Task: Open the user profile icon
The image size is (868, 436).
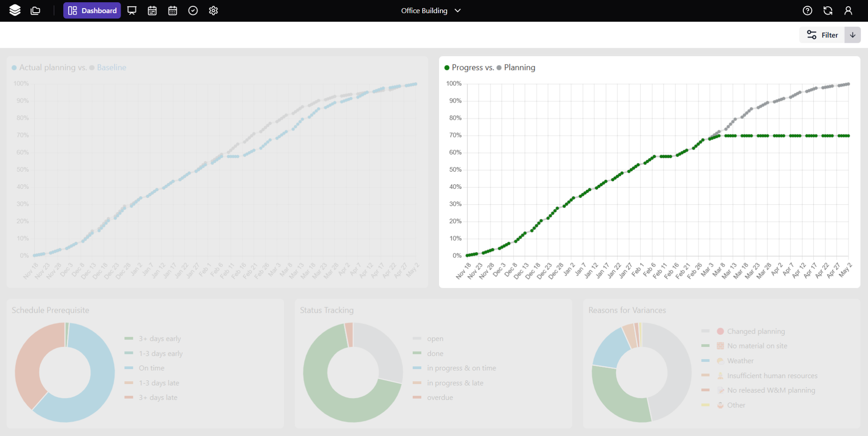Action: point(848,10)
